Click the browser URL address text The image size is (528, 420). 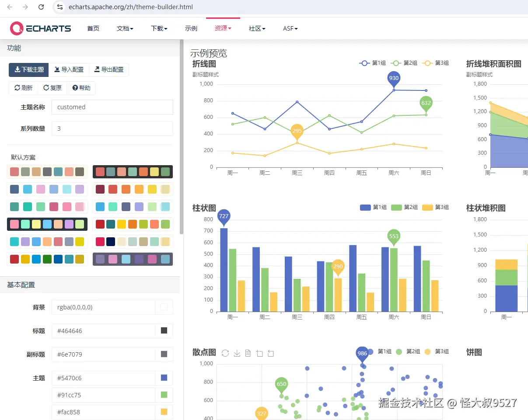130,7
